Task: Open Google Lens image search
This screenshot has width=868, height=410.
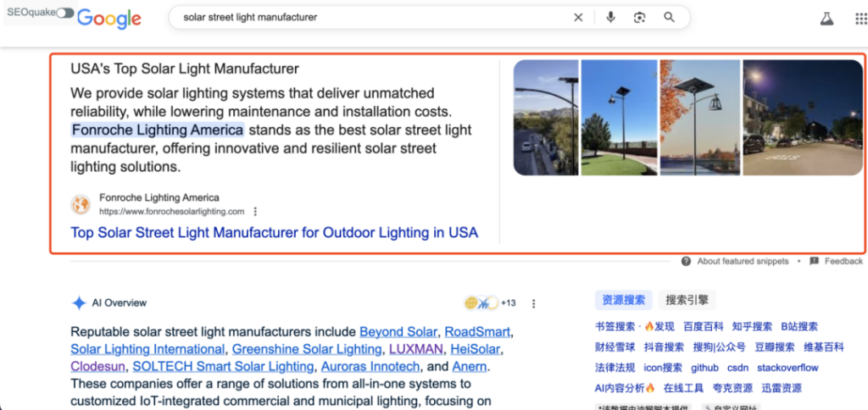Action: coord(640,17)
